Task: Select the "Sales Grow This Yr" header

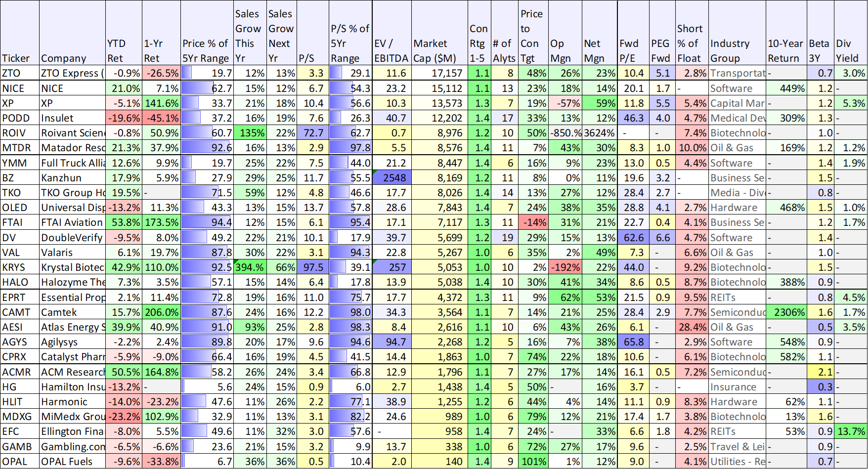Action: click(x=250, y=33)
